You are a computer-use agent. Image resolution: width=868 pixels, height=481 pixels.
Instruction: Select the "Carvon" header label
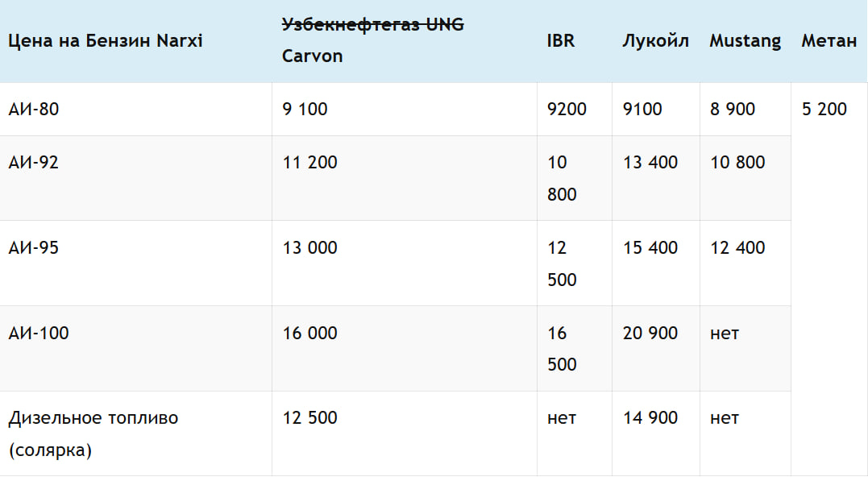(312, 56)
